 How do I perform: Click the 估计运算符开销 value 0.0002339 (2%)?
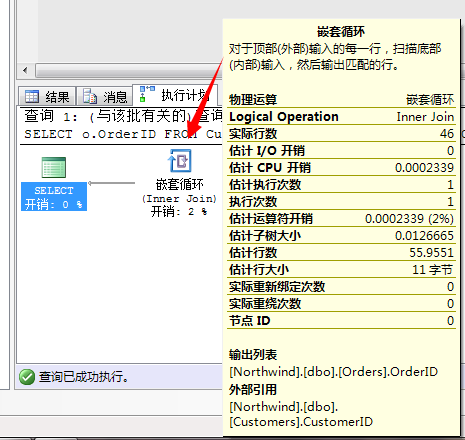(x=409, y=219)
